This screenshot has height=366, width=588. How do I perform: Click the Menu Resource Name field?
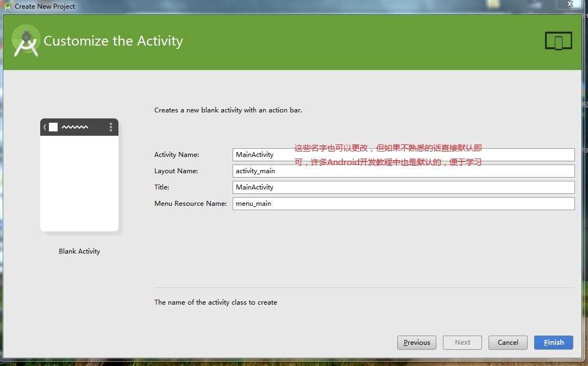403,204
